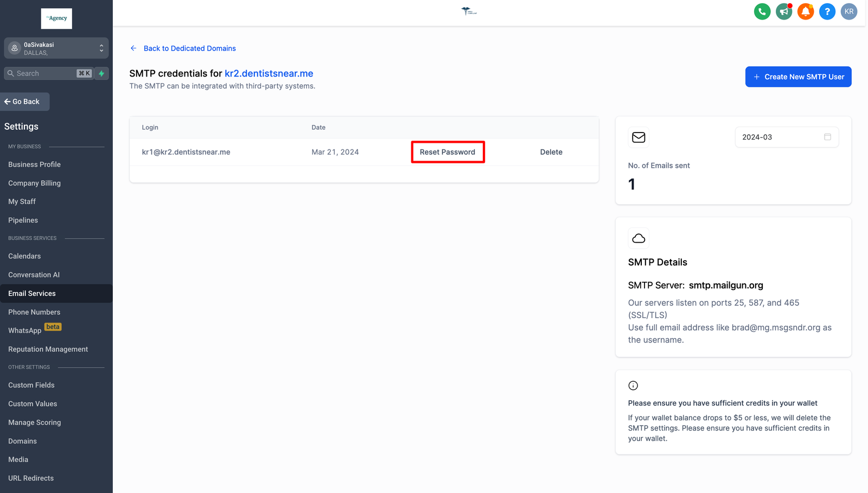Click the calendar icon in month picker

[x=827, y=137]
